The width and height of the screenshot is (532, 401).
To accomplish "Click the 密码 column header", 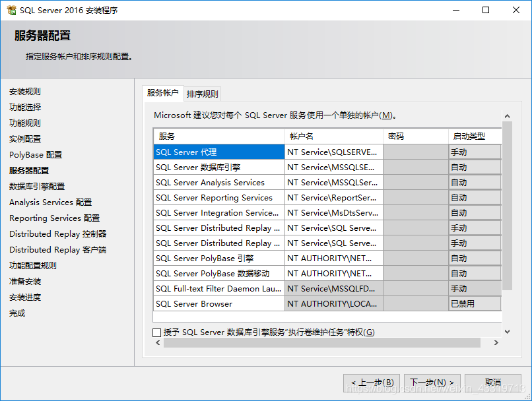I will point(416,137).
